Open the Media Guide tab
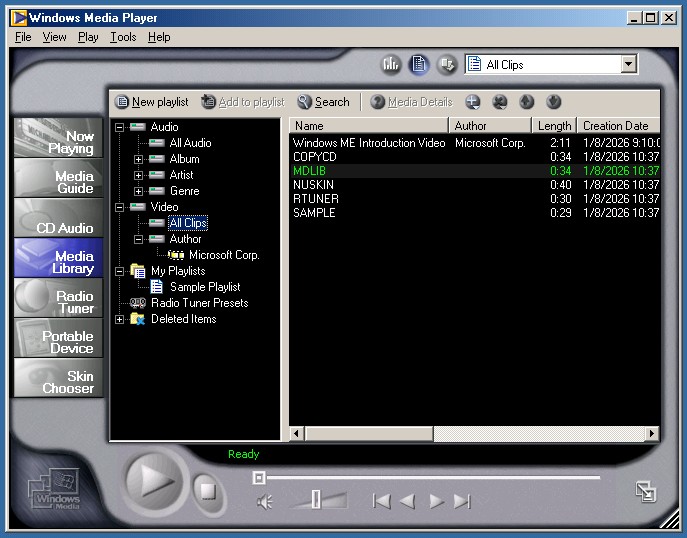687x538 pixels. pyautogui.click(x=58, y=178)
